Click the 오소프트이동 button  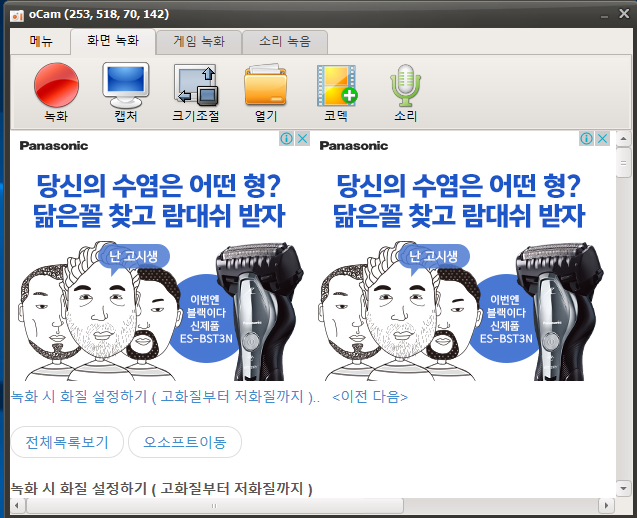pos(185,442)
